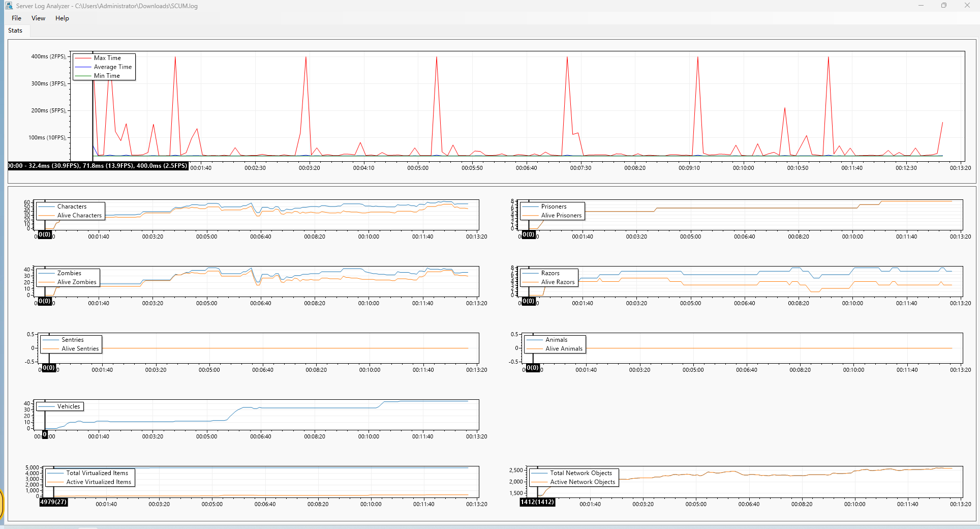Minimize the Server Log Analyzer window
The image size is (980, 529).
point(921,6)
